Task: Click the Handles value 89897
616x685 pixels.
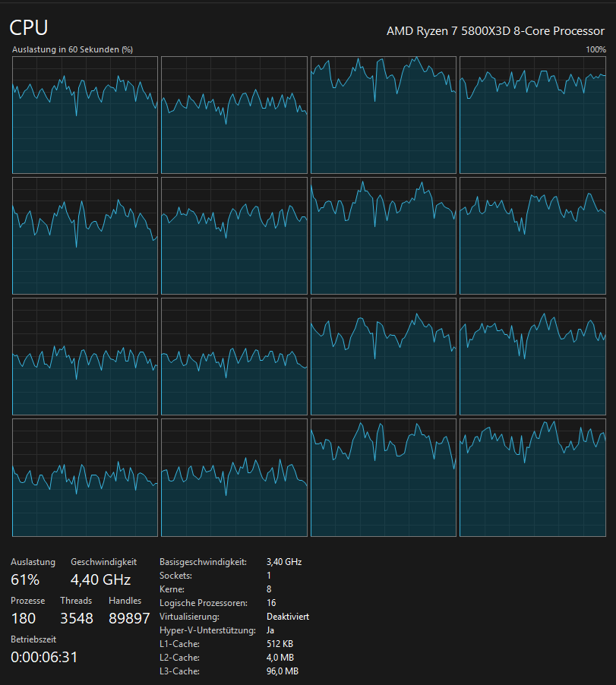Action: [x=129, y=618]
